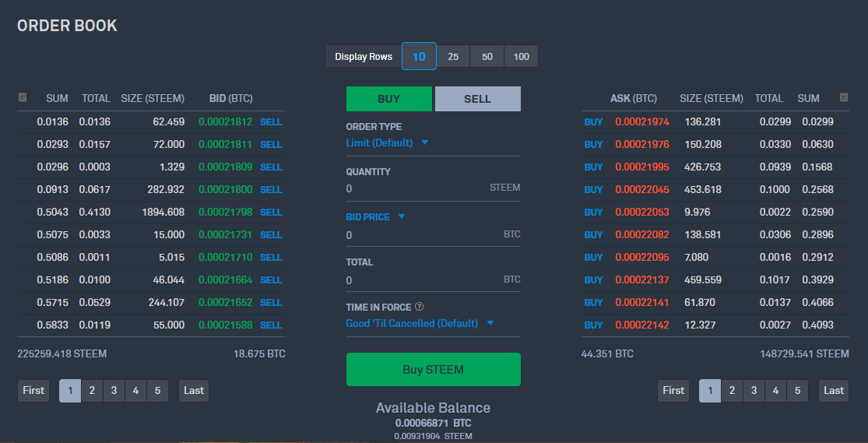868x443 pixels.
Task: Click BUY link for ask 0.00022142
Action: [x=593, y=325]
